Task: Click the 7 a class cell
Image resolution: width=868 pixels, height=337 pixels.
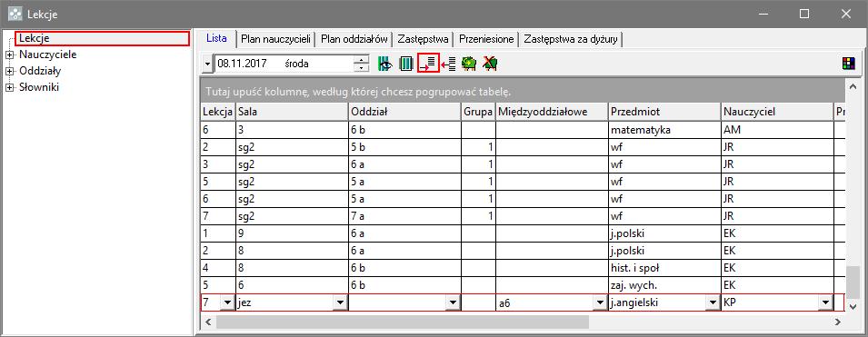Action: (x=405, y=216)
